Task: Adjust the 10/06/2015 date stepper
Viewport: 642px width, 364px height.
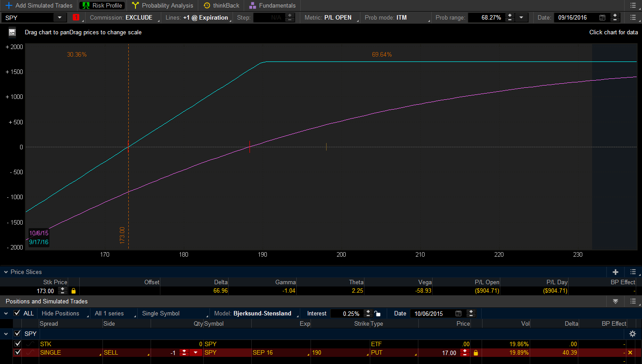Action: (471, 313)
